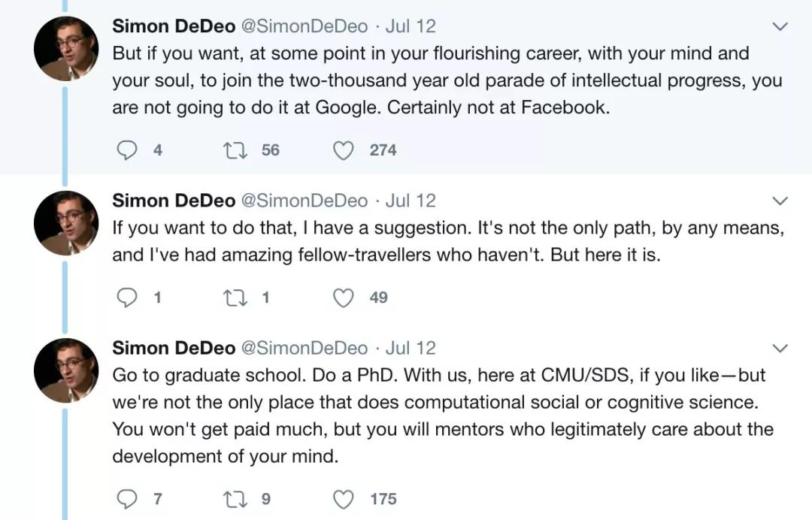Like the tweet with 49 likes
The image size is (812, 520).
point(344,298)
